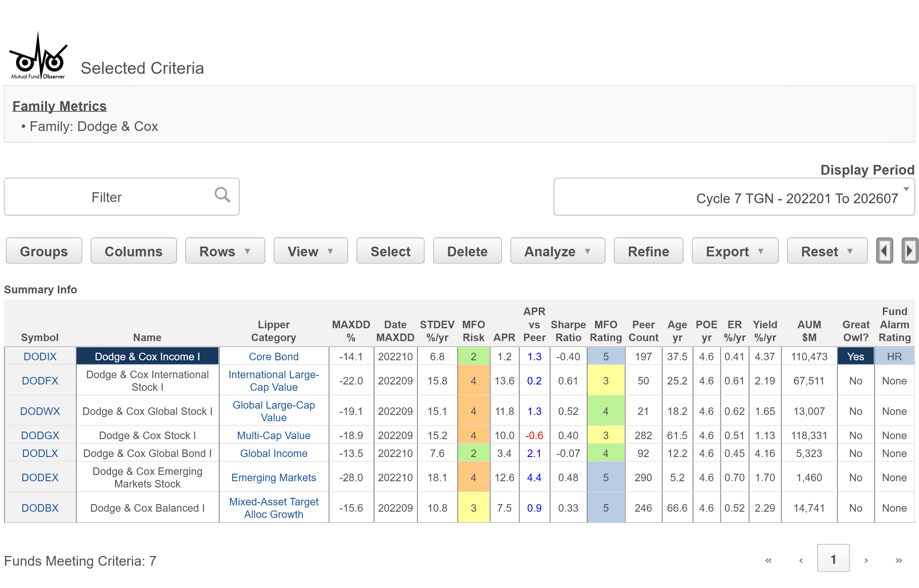Select the 'Dodge & Cox International Stock I' cell
This screenshot has width=919, height=588.
147,380
